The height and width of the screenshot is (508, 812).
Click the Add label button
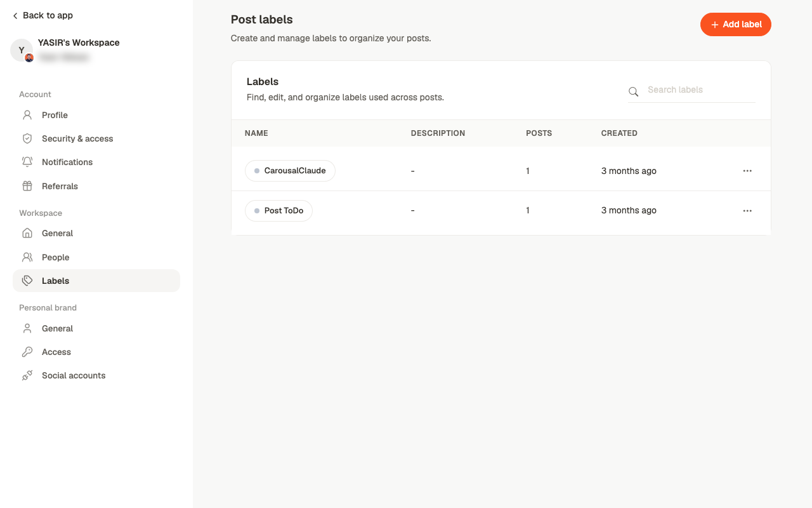pyautogui.click(x=736, y=24)
